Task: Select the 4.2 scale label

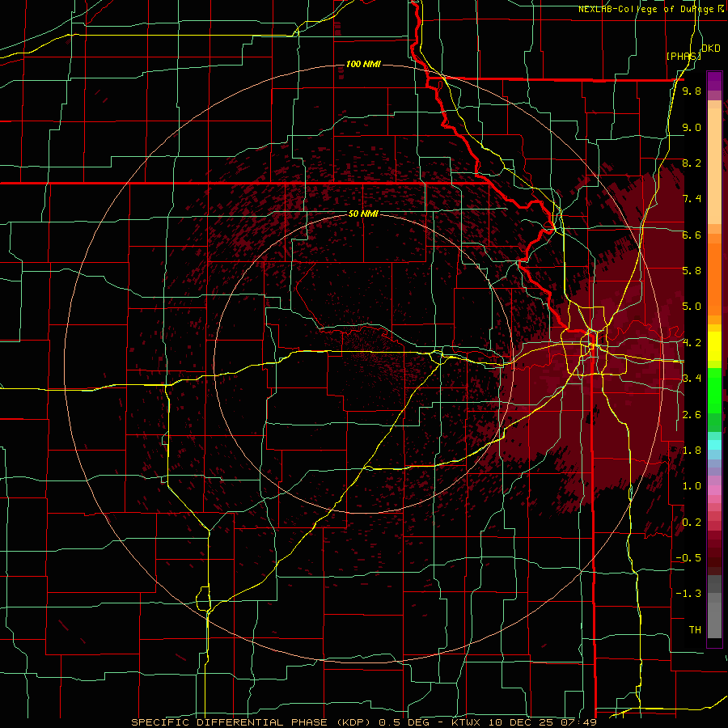Action: pos(692,343)
